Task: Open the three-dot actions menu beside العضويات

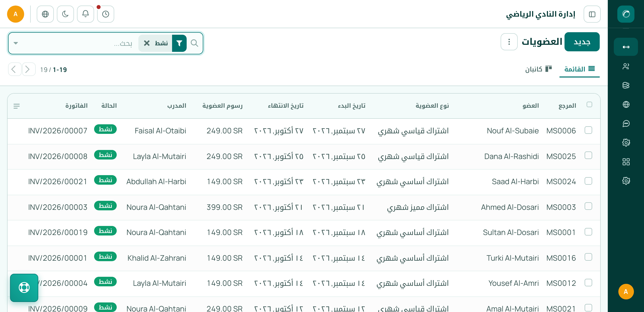Action: [x=509, y=42]
